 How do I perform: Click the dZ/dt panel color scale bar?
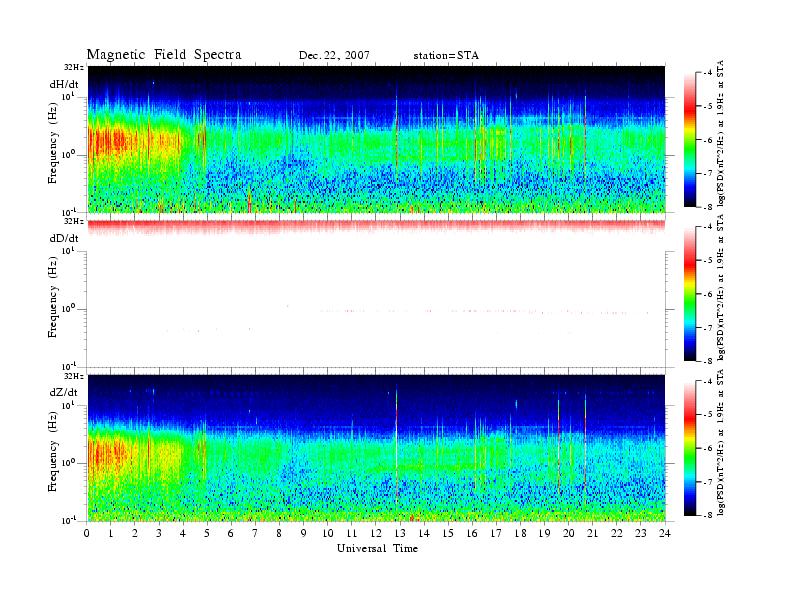(690, 448)
